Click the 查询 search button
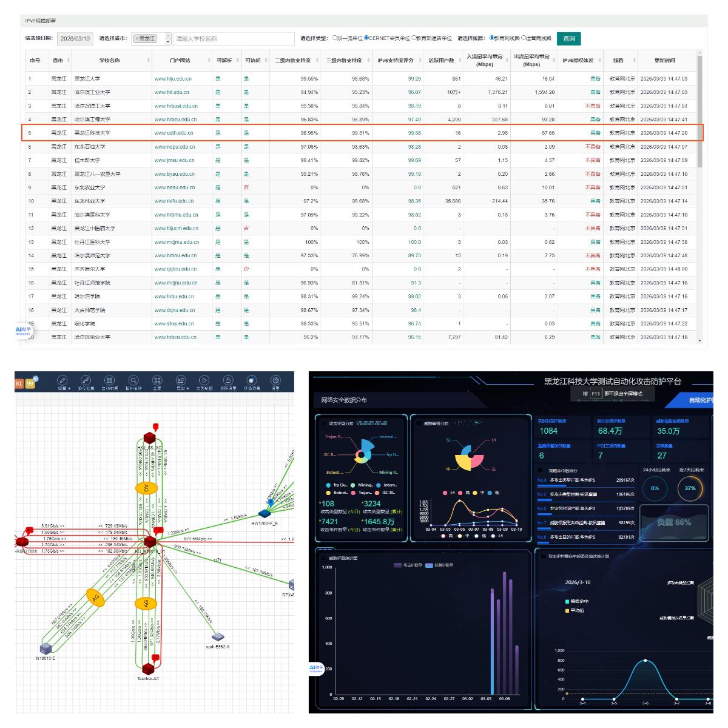This screenshot has height=728, width=728. (568, 39)
